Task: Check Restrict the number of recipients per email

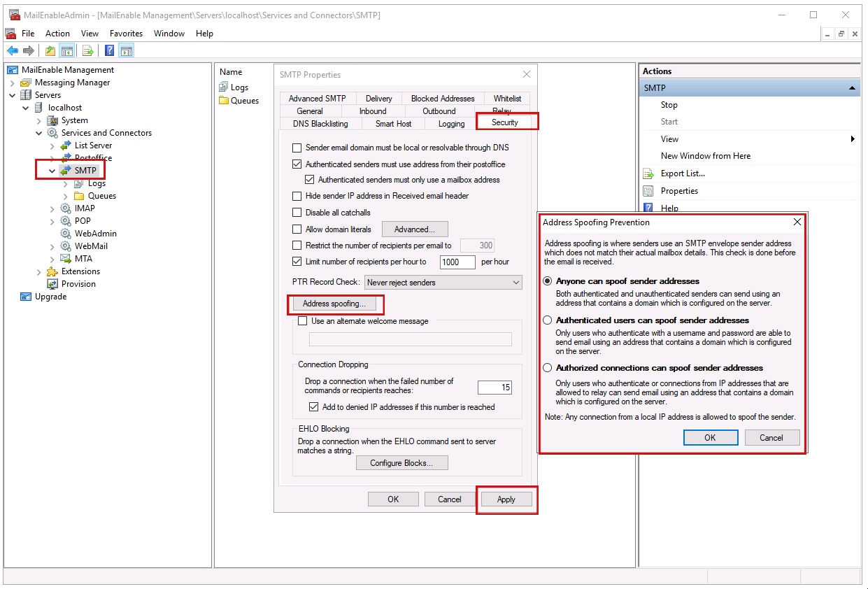Action: [297, 246]
